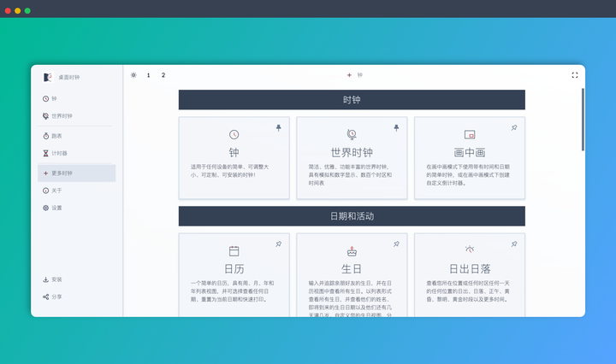Click the 时钟 section header
The width and height of the screenshot is (616, 364).
352,100
